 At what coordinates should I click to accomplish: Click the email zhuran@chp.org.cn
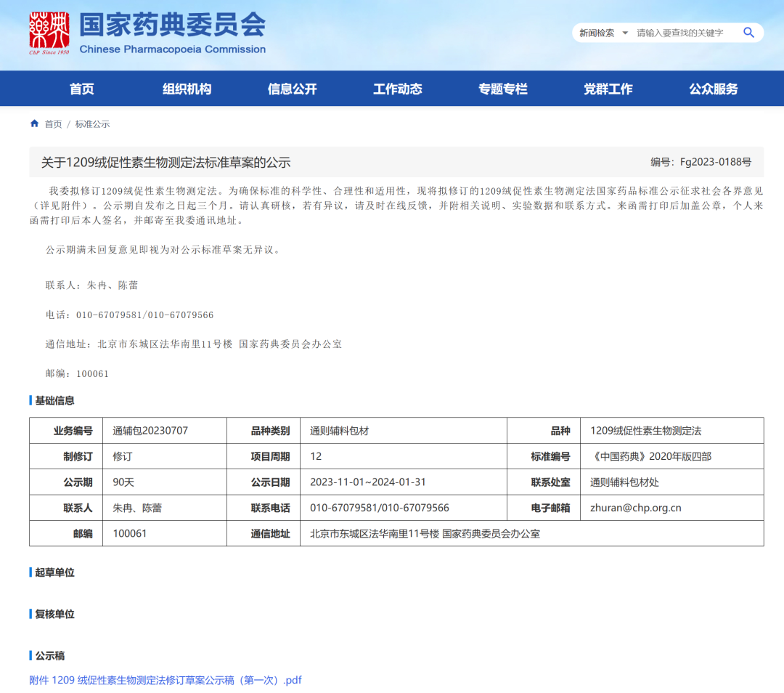tap(635, 508)
